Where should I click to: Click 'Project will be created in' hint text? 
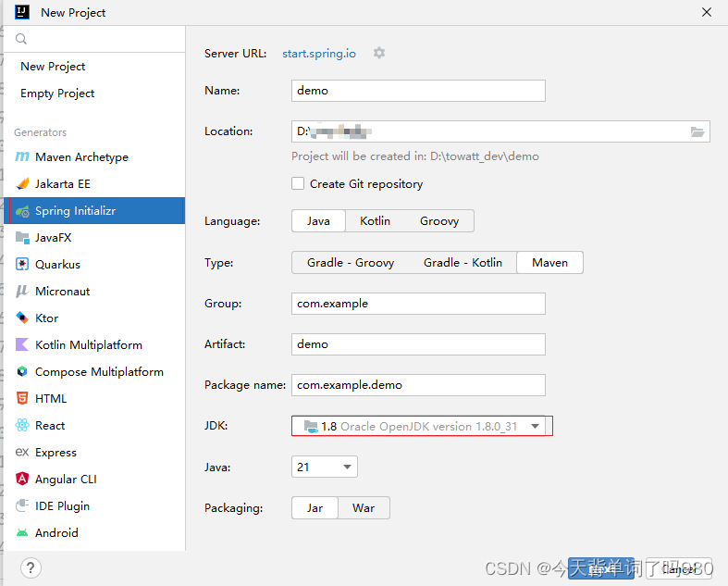click(x=415, y=156)
